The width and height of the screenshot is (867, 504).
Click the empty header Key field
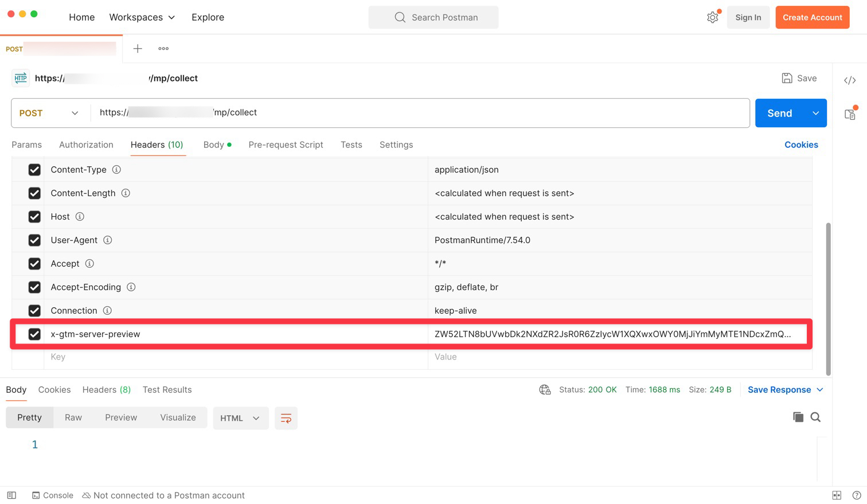[x=236, y=357]
